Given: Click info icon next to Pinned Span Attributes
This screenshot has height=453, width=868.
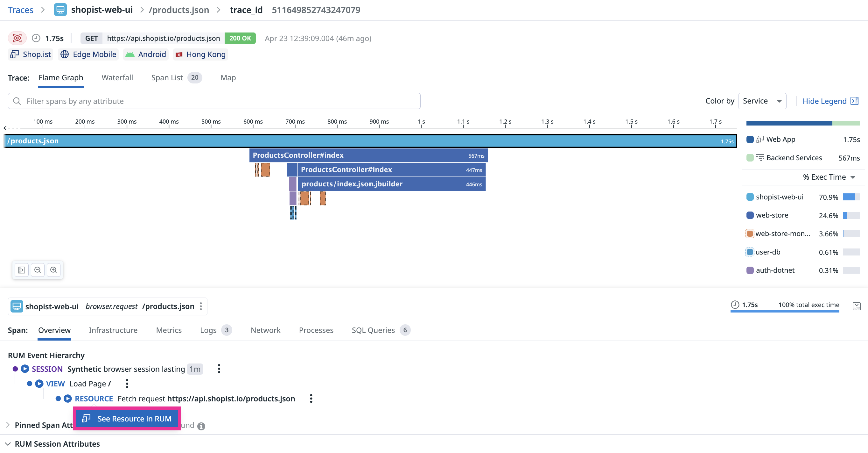Looking at the screenshot, I should click(x=201, y=426).
